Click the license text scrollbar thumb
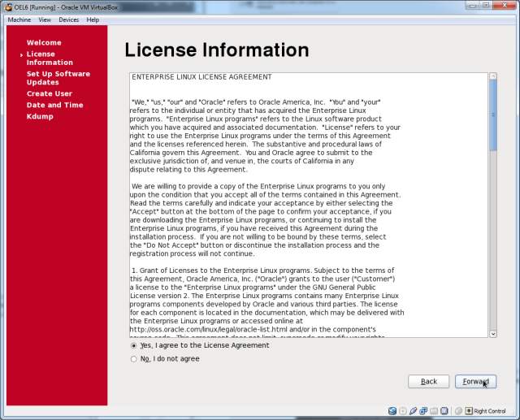This screenshot has width=520, height=420. pyautogui.click(x=493, y=115)
